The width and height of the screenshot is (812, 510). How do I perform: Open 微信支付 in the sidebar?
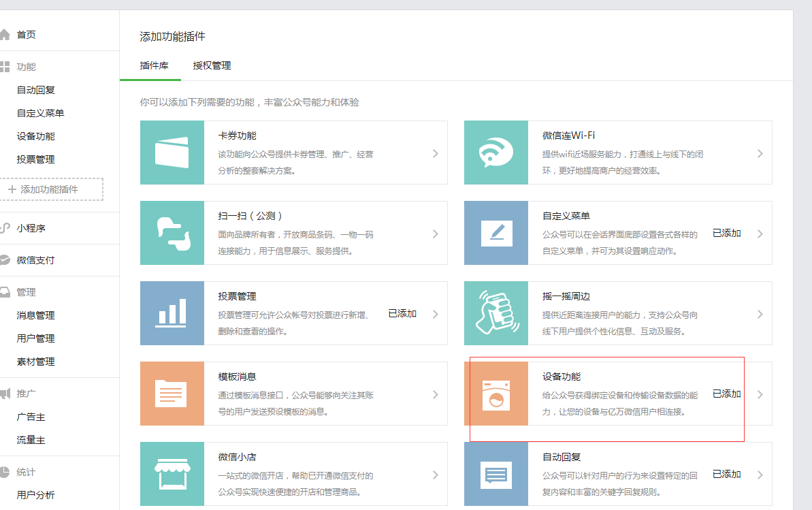(x=35, y=260)
